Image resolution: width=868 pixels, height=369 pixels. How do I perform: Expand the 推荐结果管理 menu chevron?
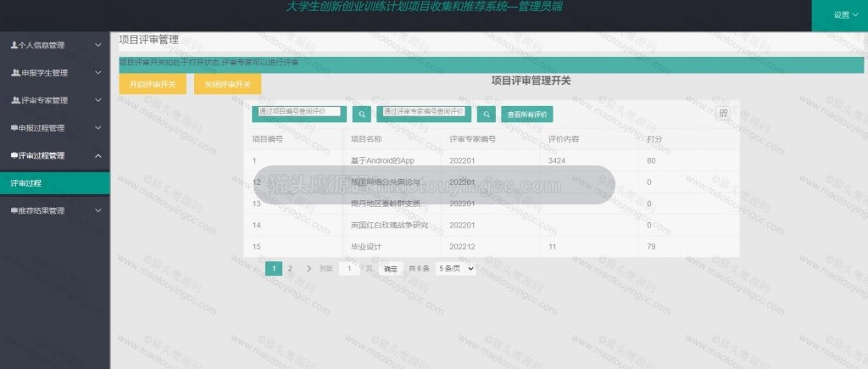[x=98, y=210]
